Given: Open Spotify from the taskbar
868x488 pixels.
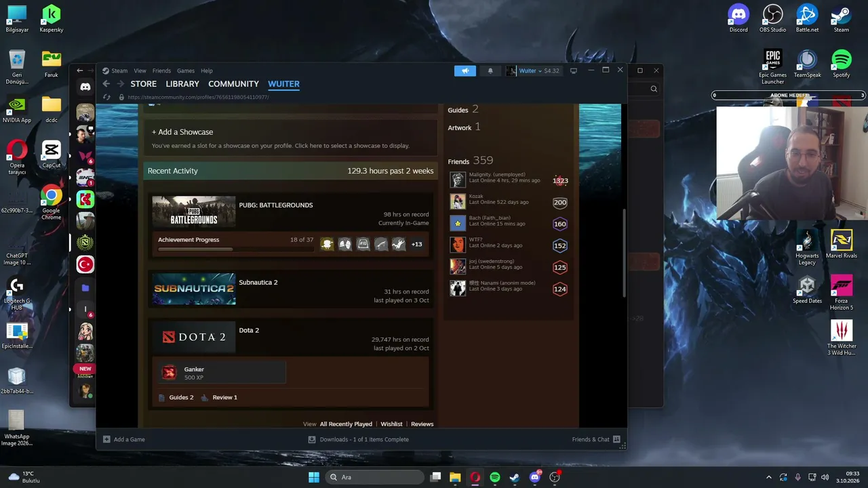Looking at the screenshot, I should 495,477.
